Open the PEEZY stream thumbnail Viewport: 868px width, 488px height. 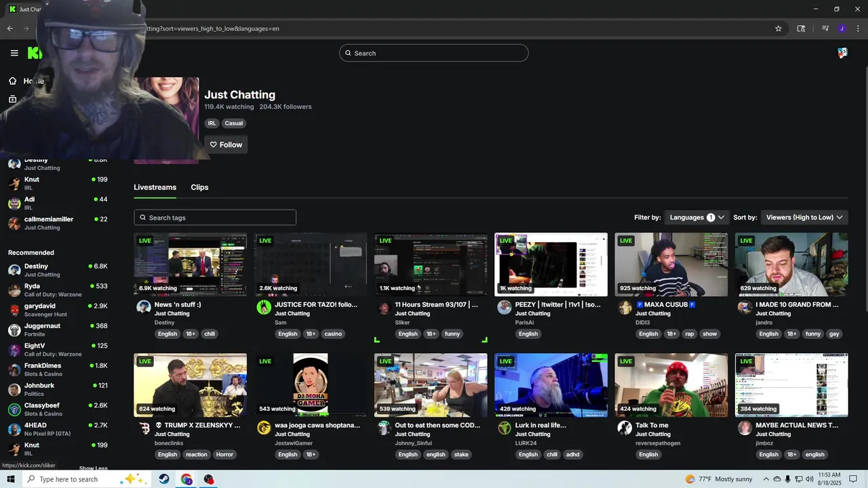pyautogui.click(x=551, y=264)
